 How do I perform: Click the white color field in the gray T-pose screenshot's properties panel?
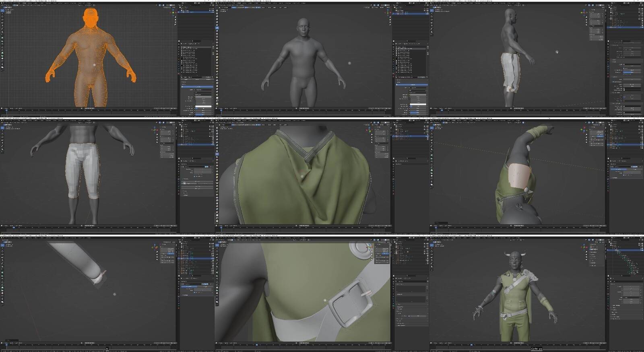click(418, 105)
